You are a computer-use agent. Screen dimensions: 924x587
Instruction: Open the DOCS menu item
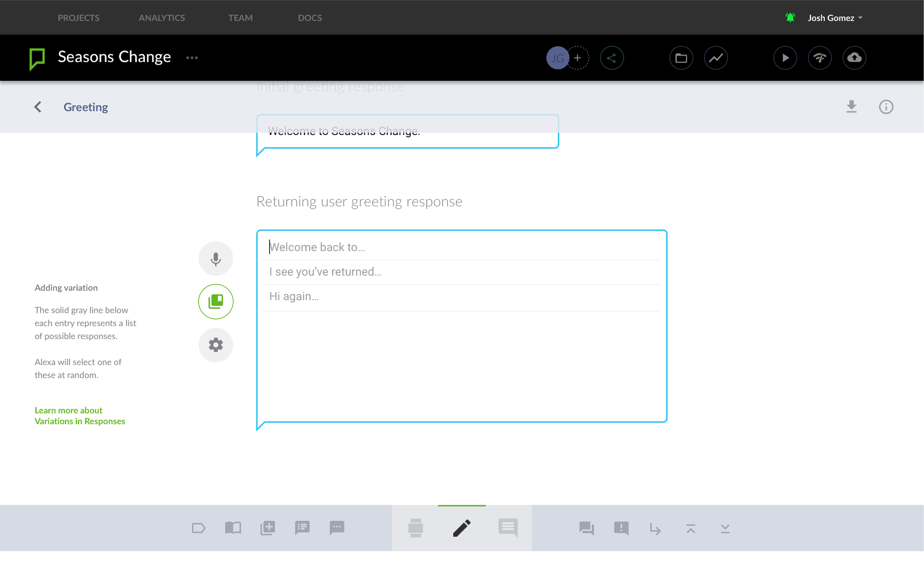(310, 18)
